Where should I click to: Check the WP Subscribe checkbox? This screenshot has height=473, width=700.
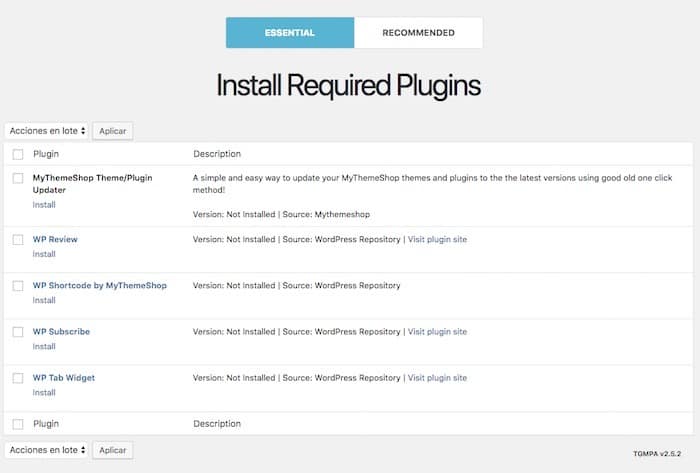click(x=18, y=332)
